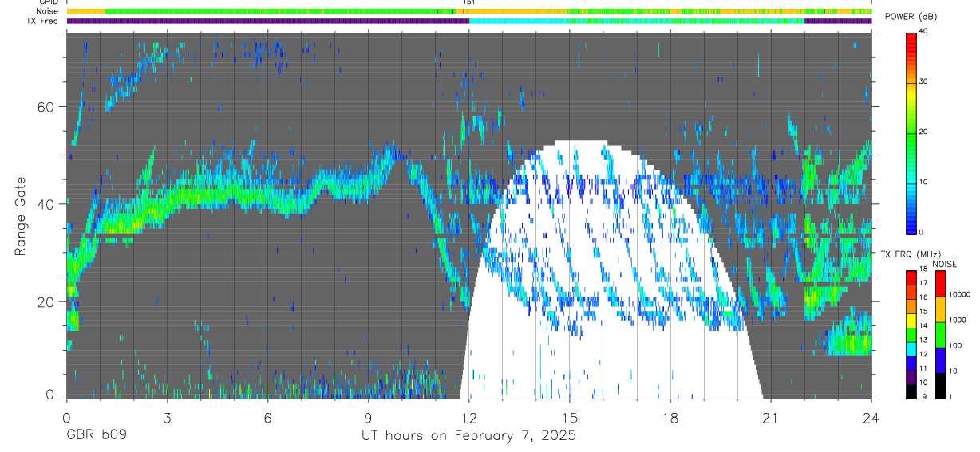Select the 18 MHz tick label

(x=923, y=270)
